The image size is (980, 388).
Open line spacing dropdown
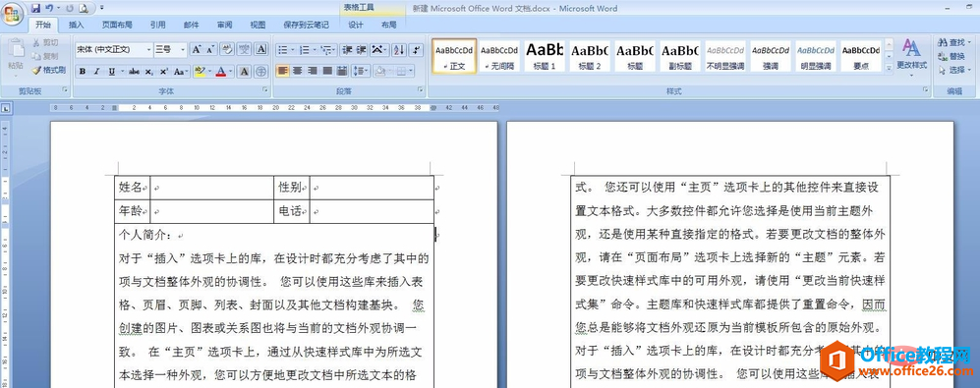[361, 72]
